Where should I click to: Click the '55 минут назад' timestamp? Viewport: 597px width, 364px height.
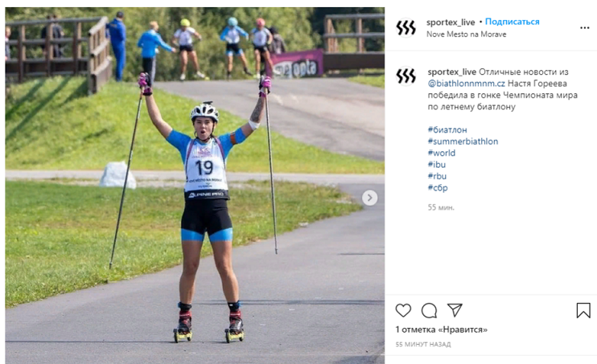click(423, 344)
